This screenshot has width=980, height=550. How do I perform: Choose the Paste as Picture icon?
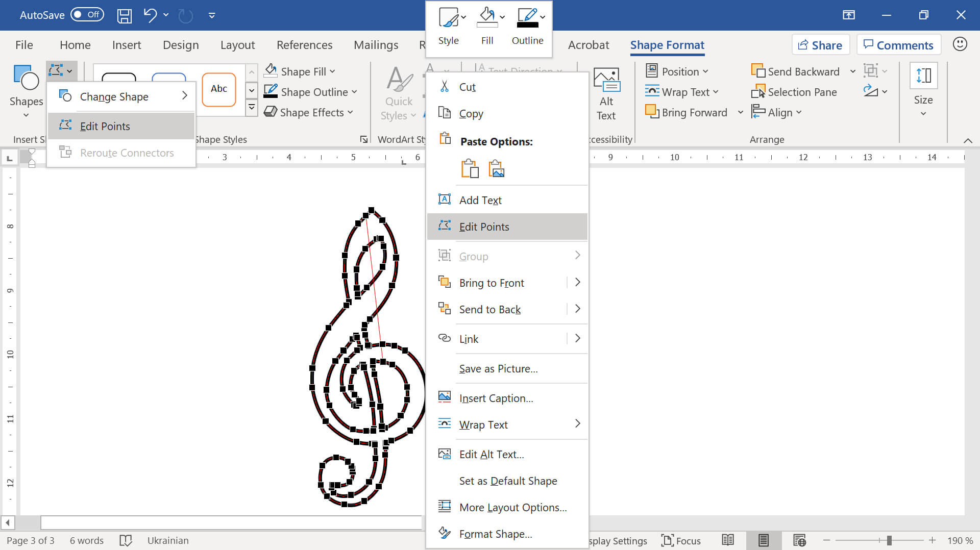click(496, 168)
